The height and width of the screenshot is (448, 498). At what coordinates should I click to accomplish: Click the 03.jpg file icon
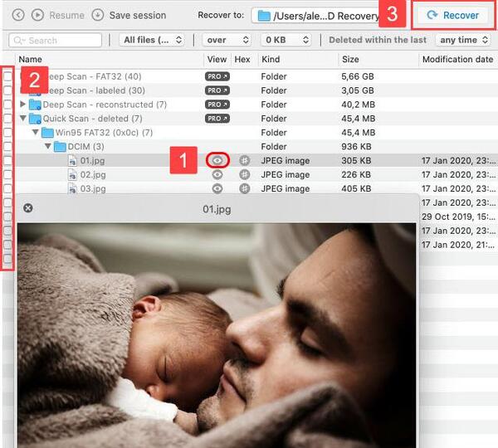click(x=72, y=188)
